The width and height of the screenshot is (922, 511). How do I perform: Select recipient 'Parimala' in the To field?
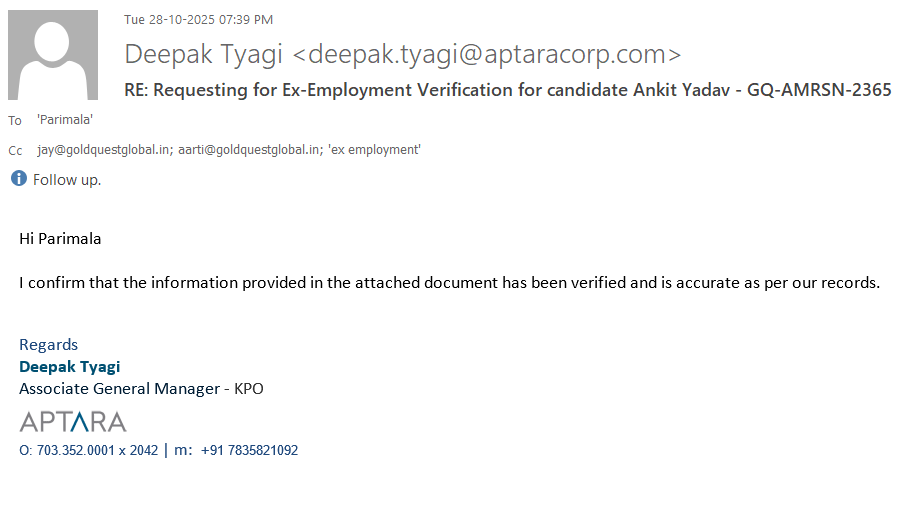pos(65,119)
